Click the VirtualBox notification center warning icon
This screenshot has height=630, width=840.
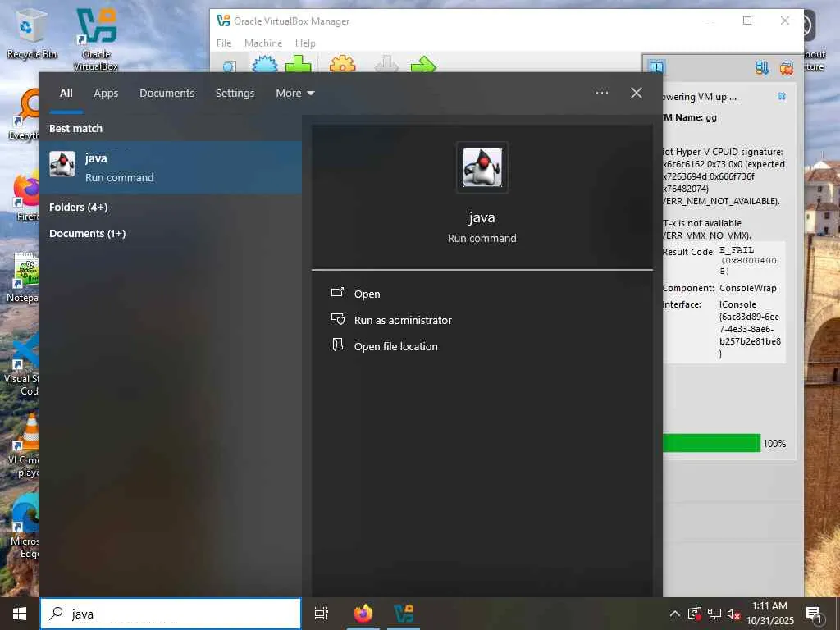[x=657, y=67]
